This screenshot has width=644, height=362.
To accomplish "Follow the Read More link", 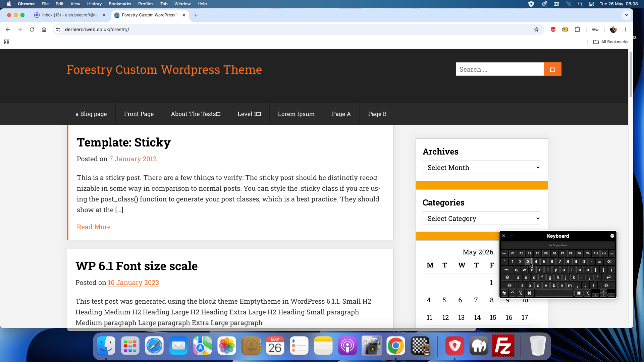I will pyautogui.click(x=94, y=227).
